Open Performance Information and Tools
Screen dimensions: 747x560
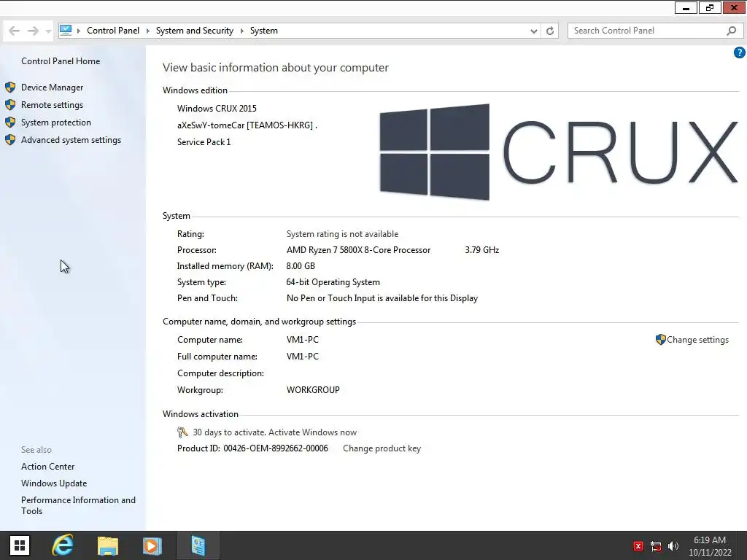(78, 505)
